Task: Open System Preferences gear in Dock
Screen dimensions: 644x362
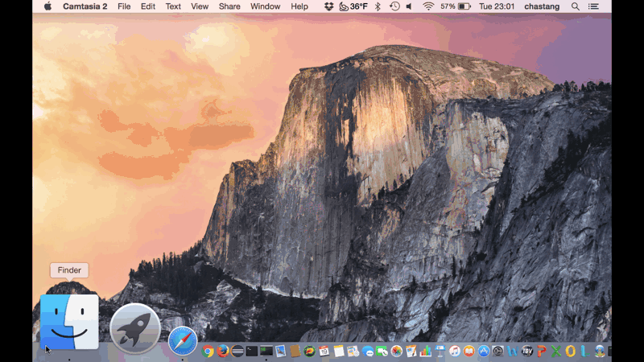Action: pyautogui.click(x=497, y=351)
